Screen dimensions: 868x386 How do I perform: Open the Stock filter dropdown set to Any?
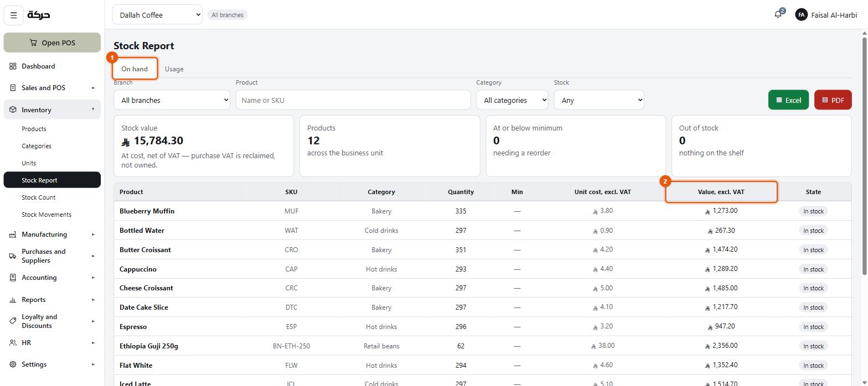pyautogui.click(x=599, y=100)
